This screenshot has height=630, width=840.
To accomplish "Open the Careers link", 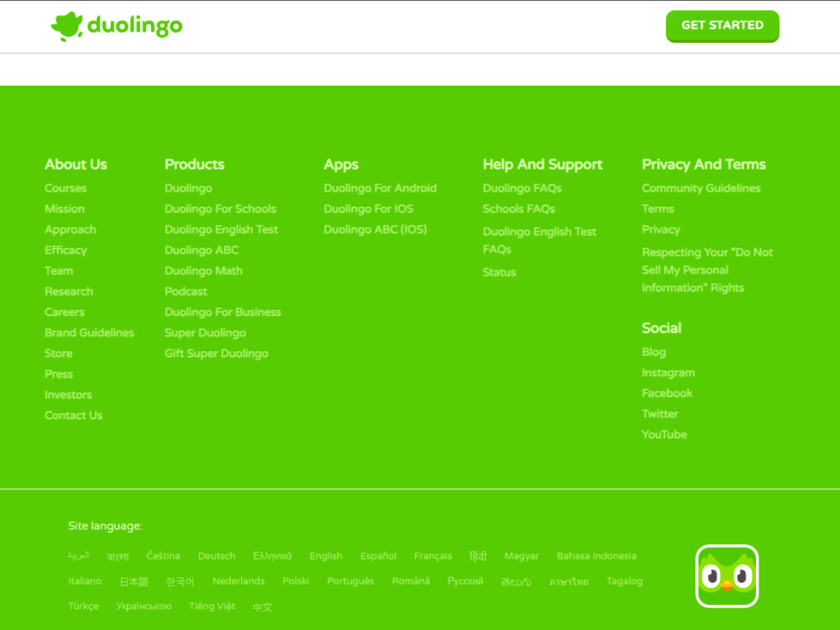I will point(65,312).
